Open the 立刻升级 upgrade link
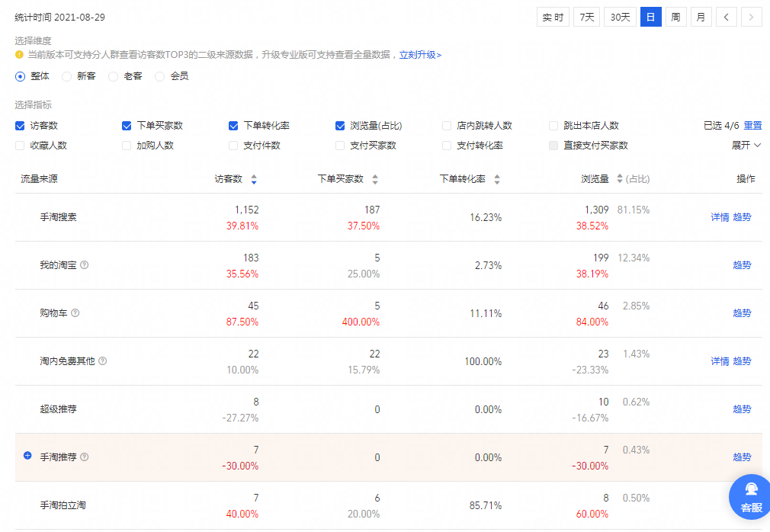The width and height of the screenshot is (770, 532). 419,55
